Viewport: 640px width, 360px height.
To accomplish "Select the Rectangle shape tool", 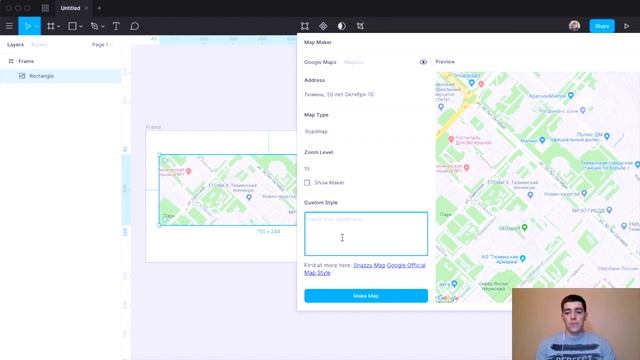I will click(72, 26).
